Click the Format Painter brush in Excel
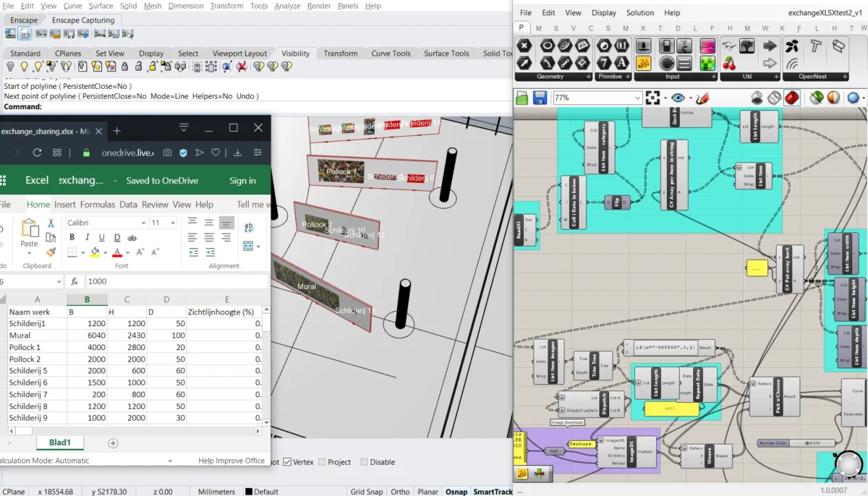Screen dimensions: 868x496 coord(51,252)
